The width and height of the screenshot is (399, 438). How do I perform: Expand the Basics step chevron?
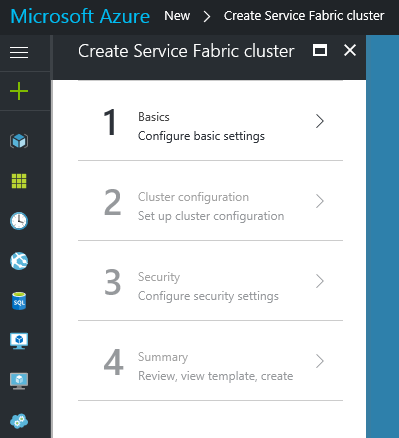(320, 121)
